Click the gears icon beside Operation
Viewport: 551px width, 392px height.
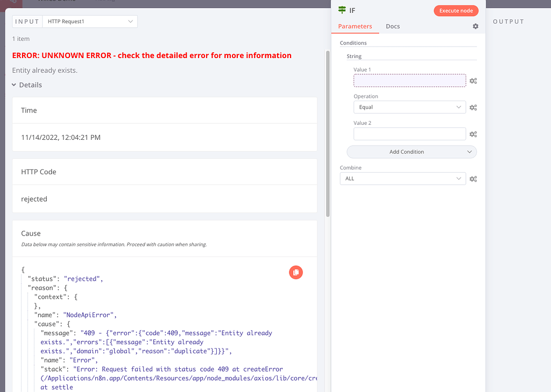pyautogui.click(x=473, y=108)
